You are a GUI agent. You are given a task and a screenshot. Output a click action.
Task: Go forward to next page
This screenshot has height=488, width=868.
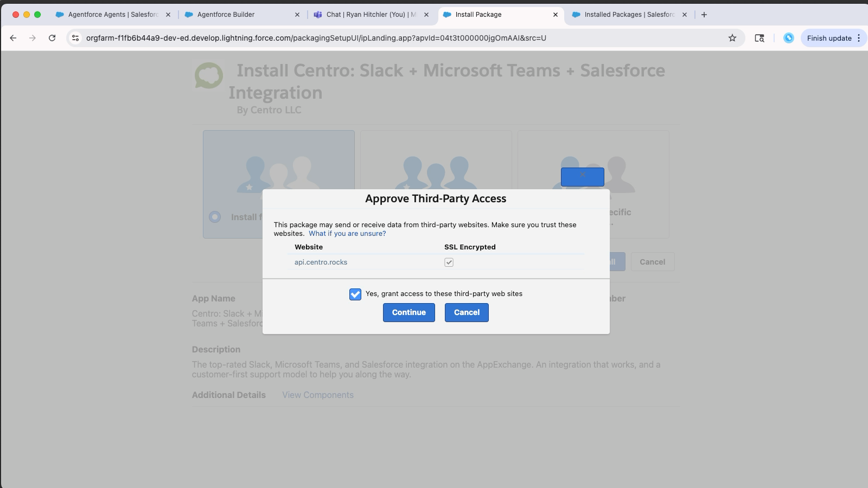click(x=33, y=38)
